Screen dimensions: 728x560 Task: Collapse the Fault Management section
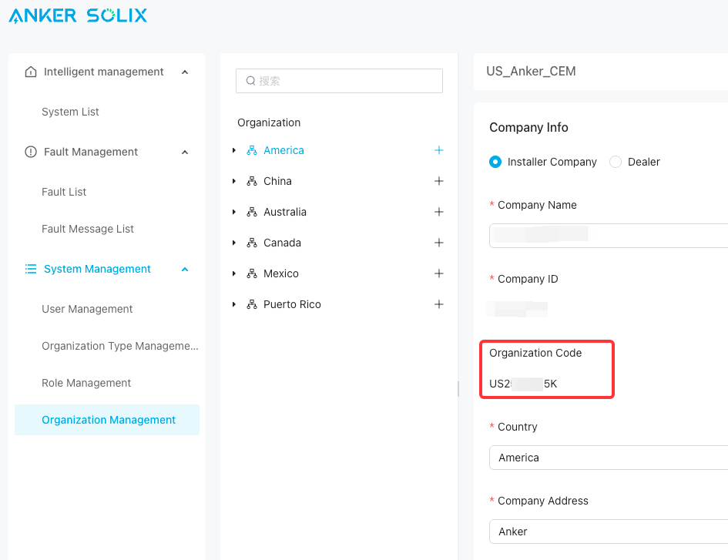[x=185, y=152]
